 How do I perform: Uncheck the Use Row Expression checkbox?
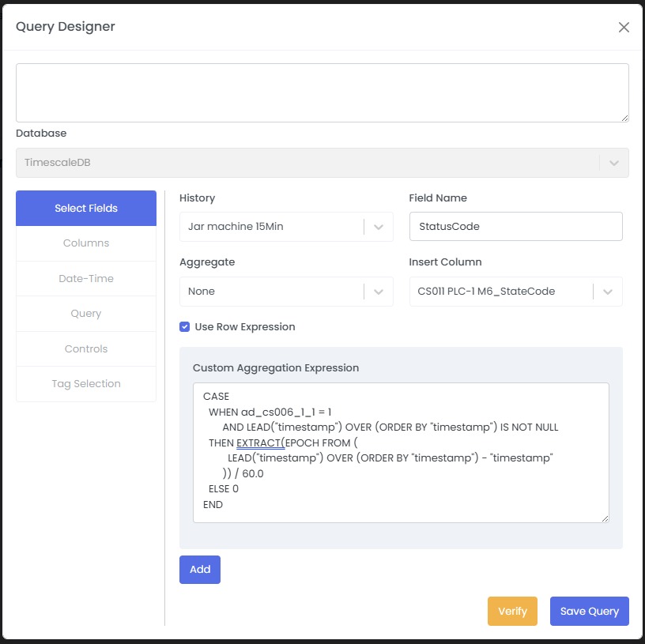point(185,326)
